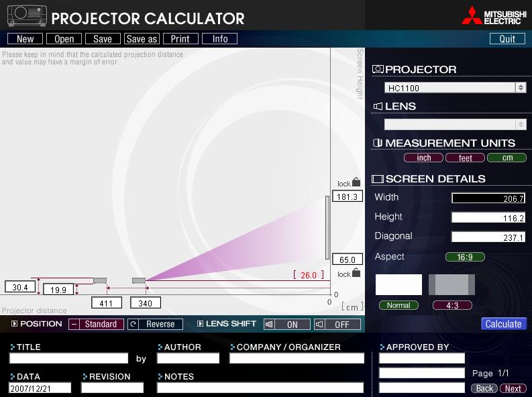Click Save as in the top menu
This screenshot has width=532, height=397.
coord(142,39)
